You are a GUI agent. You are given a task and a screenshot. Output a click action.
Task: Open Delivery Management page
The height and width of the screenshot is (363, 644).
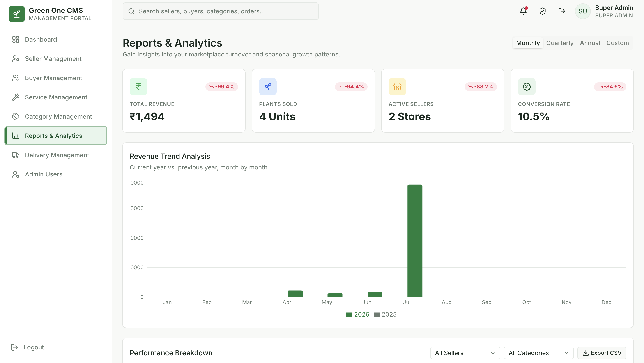click(x=56, y=155)
